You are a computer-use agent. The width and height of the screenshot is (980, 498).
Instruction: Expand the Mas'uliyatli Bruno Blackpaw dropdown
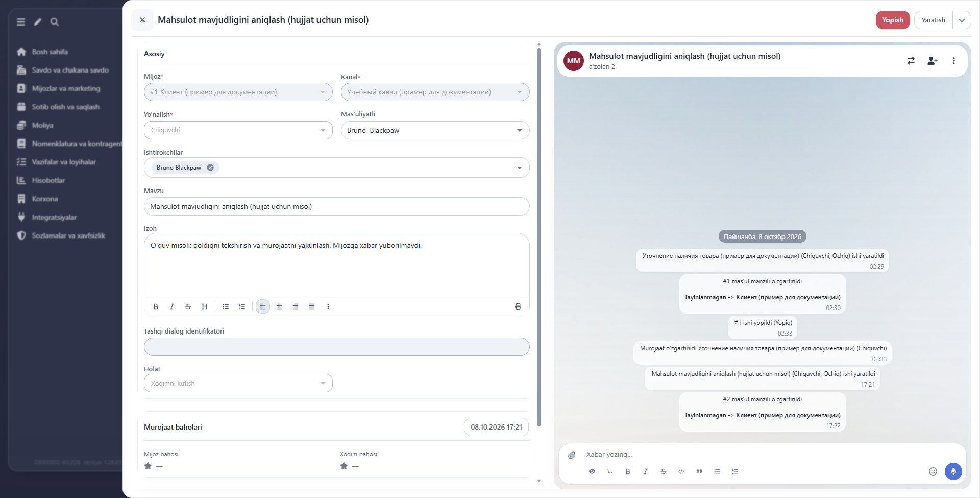[435, 130]
